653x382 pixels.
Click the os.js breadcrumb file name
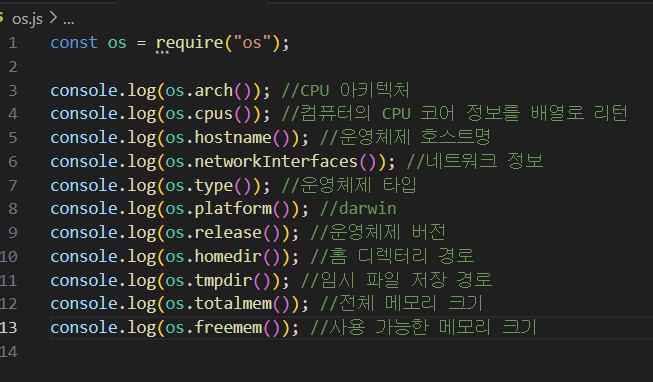click(x=27, y=19)
